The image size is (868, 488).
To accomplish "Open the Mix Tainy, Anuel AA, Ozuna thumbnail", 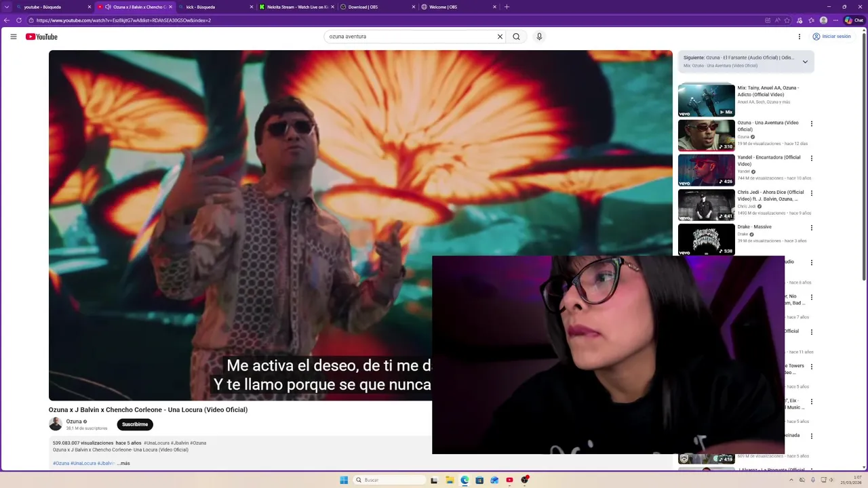I will 707,100.
